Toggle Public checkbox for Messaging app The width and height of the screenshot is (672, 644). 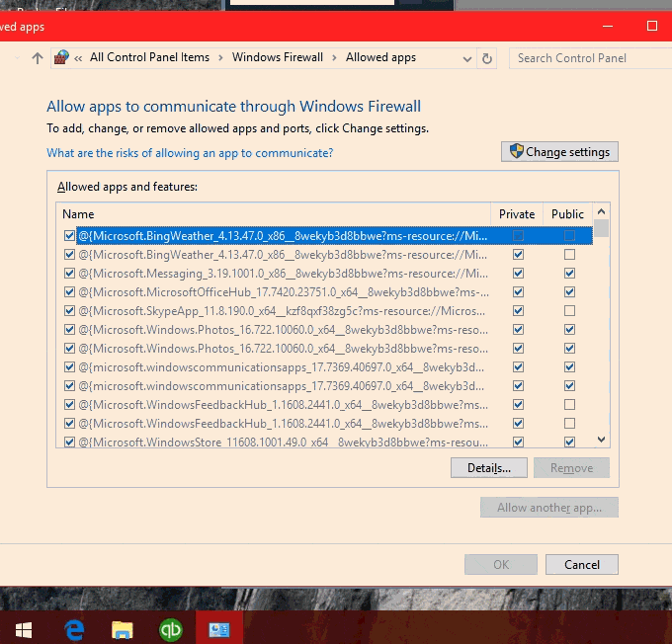[569, 274]
